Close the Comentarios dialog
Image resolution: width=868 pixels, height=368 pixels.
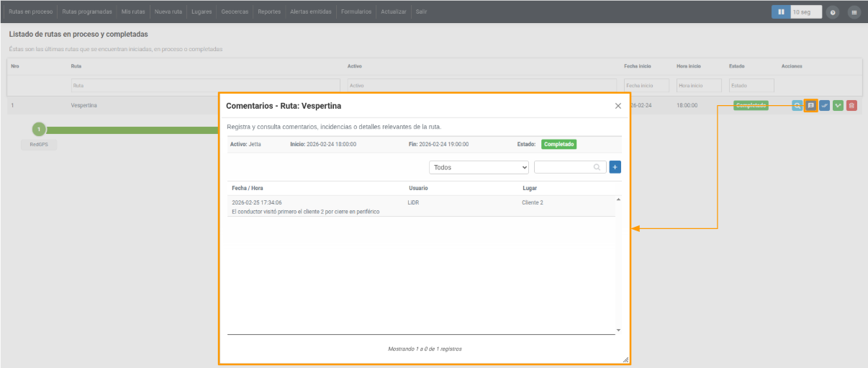pos(618,105)
